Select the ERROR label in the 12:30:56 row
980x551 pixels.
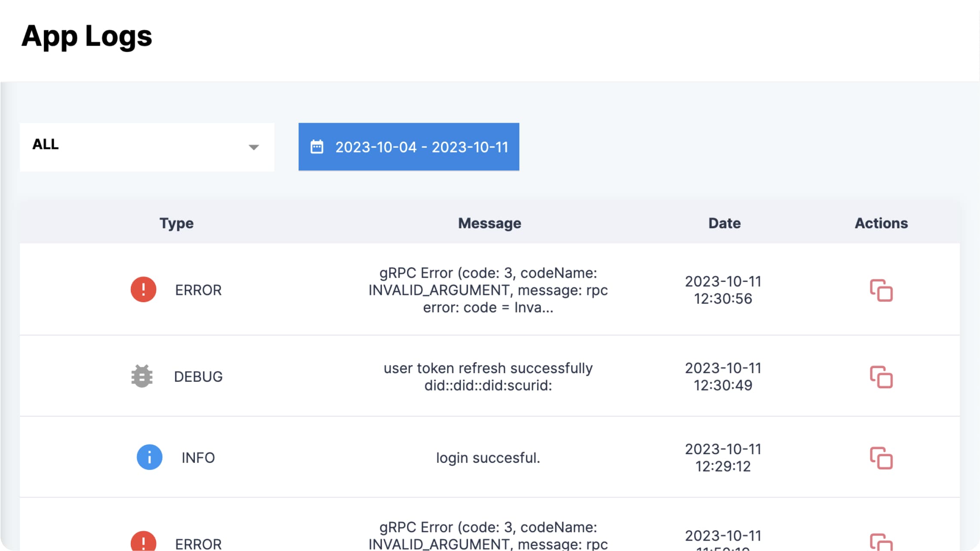(198, 290)
